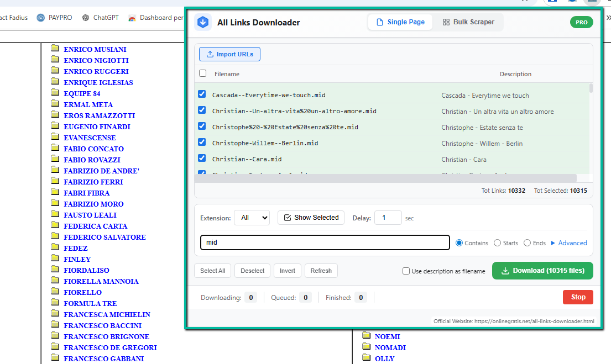
Task: Click the filter text field containing mid
Action: 325,242
